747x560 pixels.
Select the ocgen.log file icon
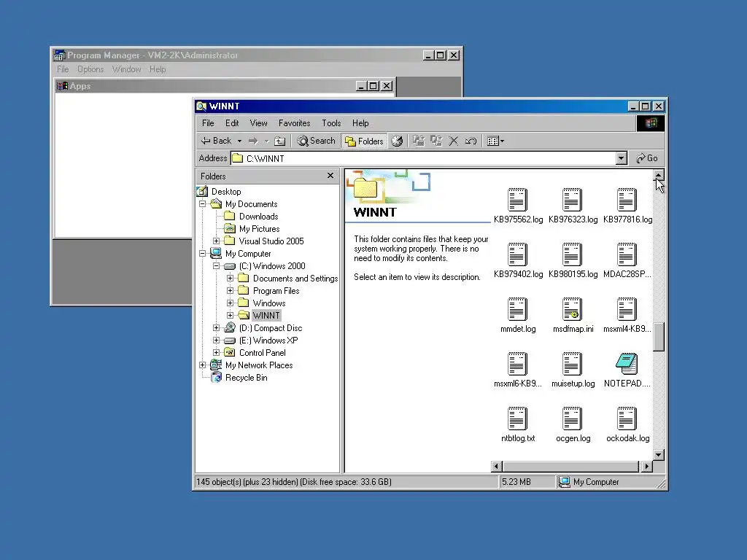572,419
